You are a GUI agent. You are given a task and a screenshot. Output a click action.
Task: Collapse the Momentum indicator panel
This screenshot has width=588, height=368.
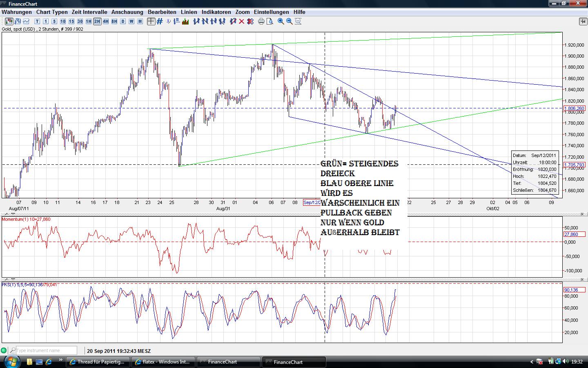tap(581, 214)
